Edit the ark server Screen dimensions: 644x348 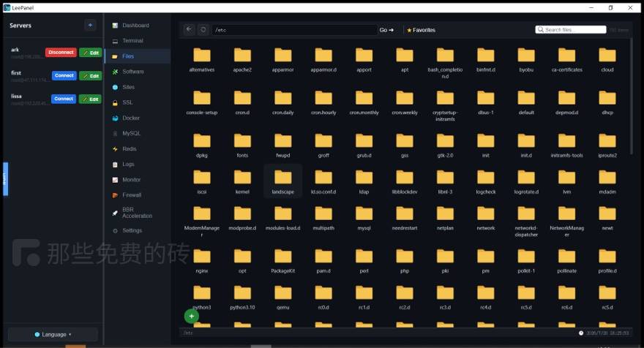click(90, 53)
